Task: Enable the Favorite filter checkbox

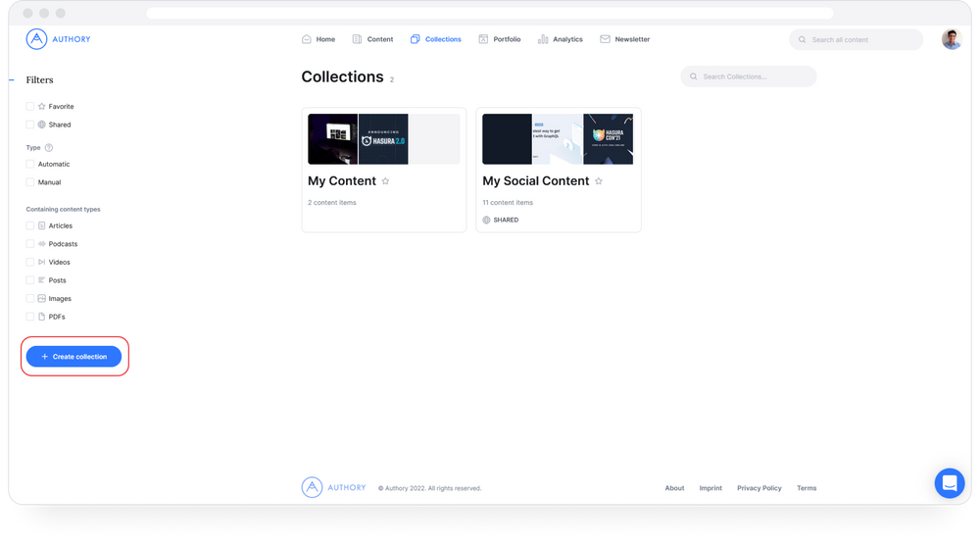Action: click(x=30, y=106)
